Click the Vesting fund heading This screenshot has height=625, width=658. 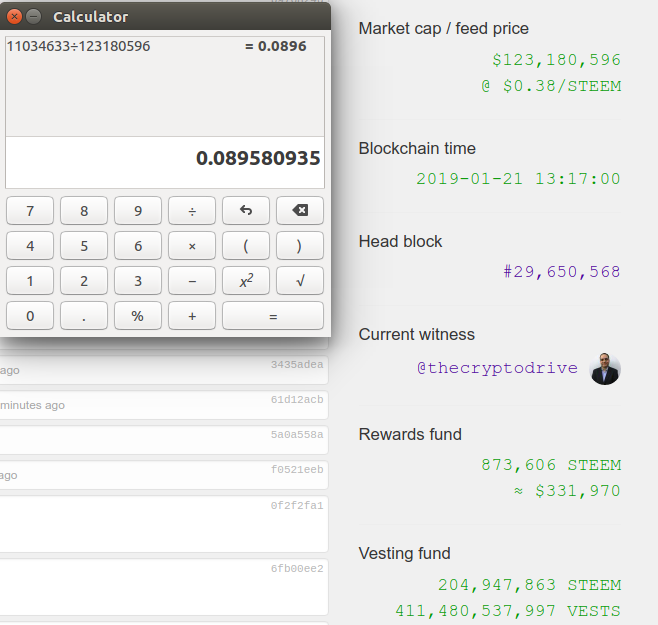click(405, 553)
